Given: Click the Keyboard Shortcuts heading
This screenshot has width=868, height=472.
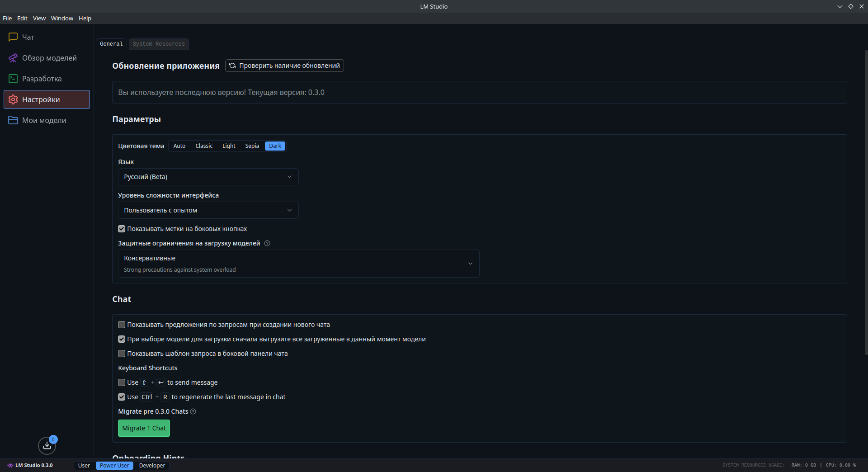Looking at the screenshot, I should tap(148, 368).
